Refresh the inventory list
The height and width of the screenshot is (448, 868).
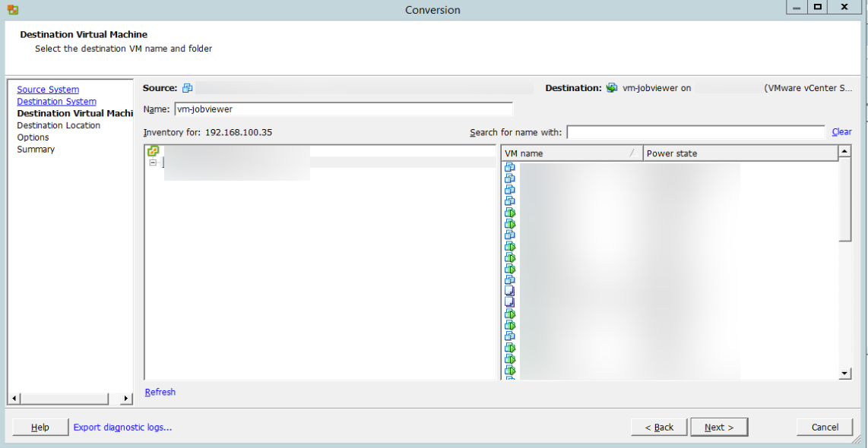point(160,392)
